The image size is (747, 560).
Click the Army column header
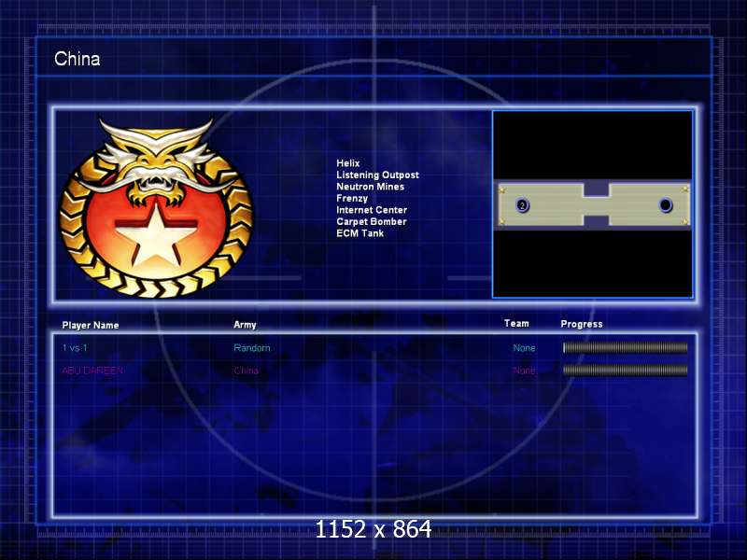pos(245,325)
